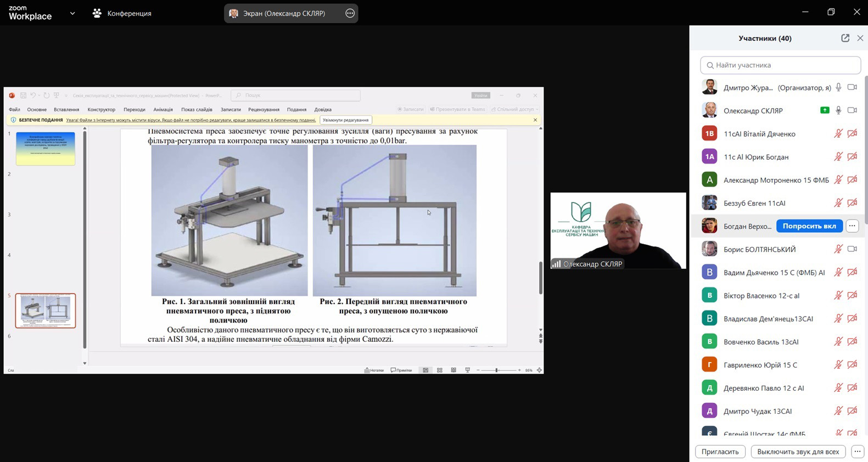Screen dimensions: 868x462
Task: Click the green screen-share indicator next to Олександр СКЛЯР
Action: pyautogui.click(x=825, y=110)
